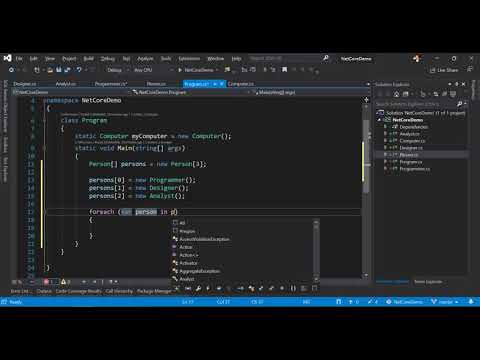This screenshot has width=480, height=360.
Task: Click the notification bell in the status bar
Action: tap(471, 302)
